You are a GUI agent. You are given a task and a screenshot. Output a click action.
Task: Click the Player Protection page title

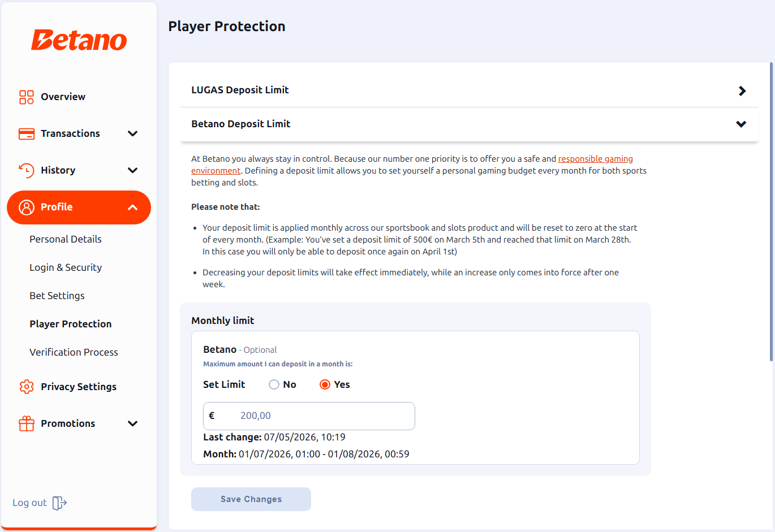(x=227, y=27)
